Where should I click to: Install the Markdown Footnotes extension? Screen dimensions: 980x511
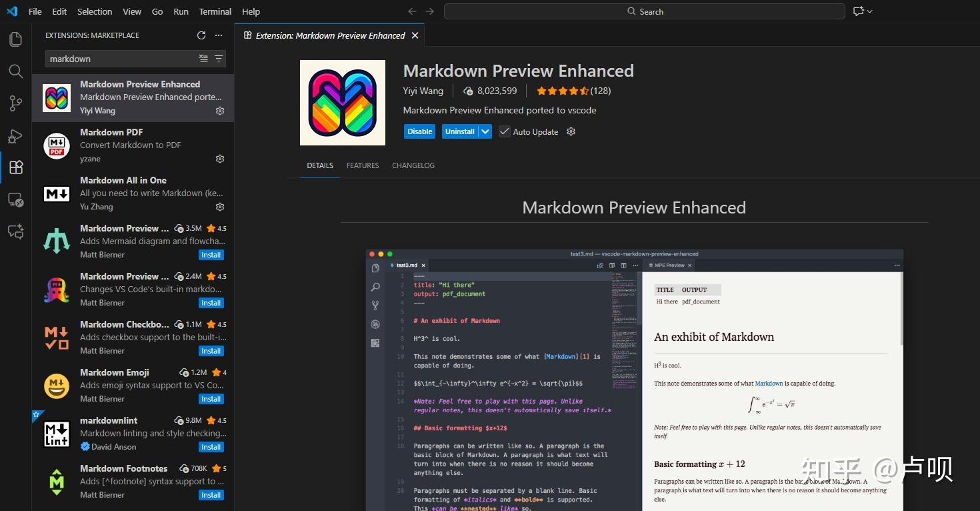point(211,495)
